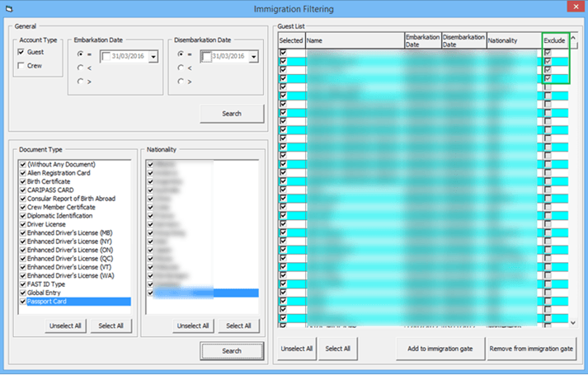This screenshot has height=375, width=588.
Task: Select the Embarkation Date equals radio button
Action: pos(80,54)
